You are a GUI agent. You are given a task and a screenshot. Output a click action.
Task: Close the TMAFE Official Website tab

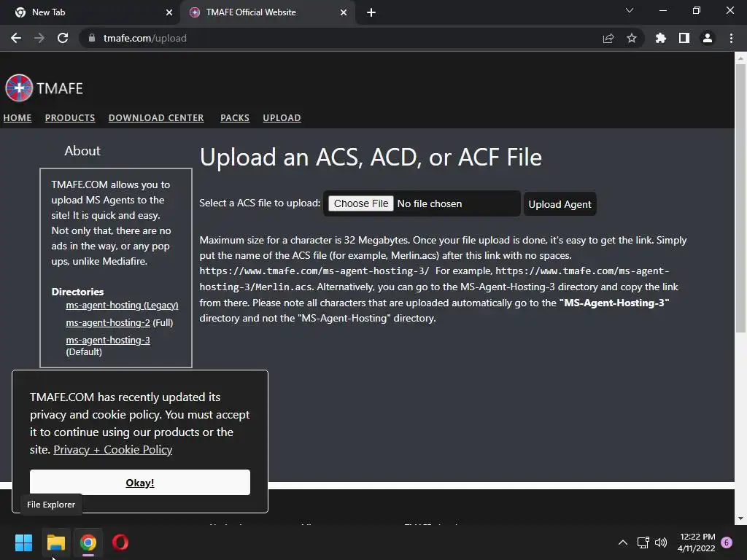coord(344,12)
